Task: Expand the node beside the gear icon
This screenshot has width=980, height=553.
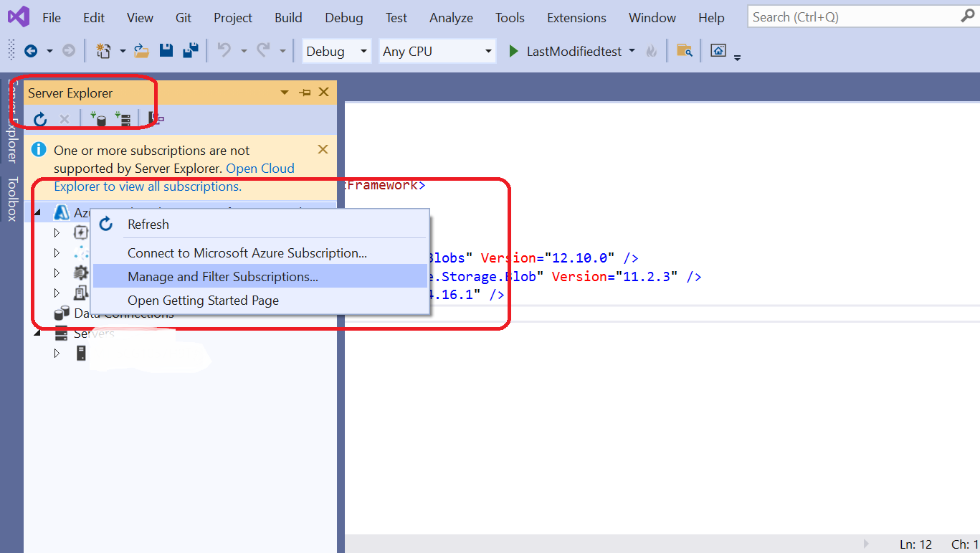Action: 57,273
